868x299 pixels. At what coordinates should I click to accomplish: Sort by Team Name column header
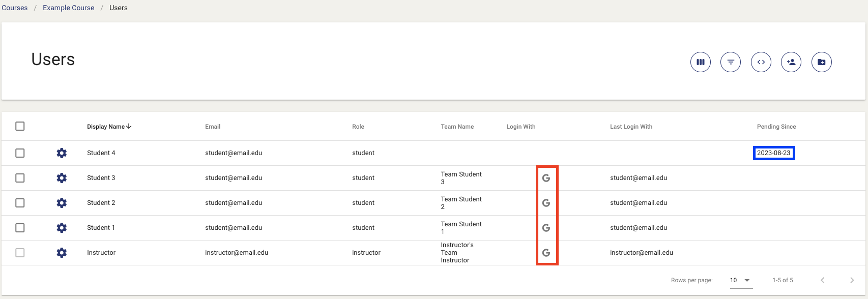tap(457, 127)
